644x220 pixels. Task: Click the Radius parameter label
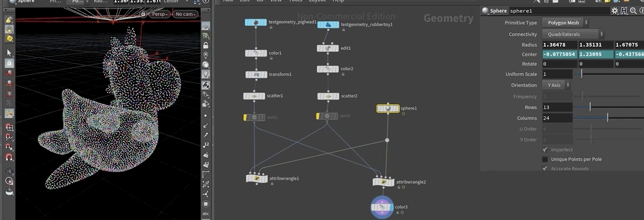click(529, 45)
